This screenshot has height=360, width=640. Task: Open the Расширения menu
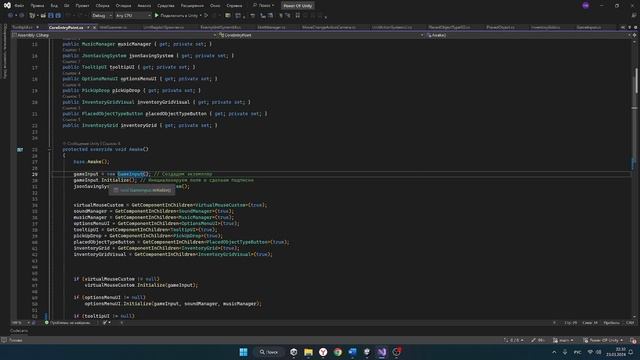(192, 6)
